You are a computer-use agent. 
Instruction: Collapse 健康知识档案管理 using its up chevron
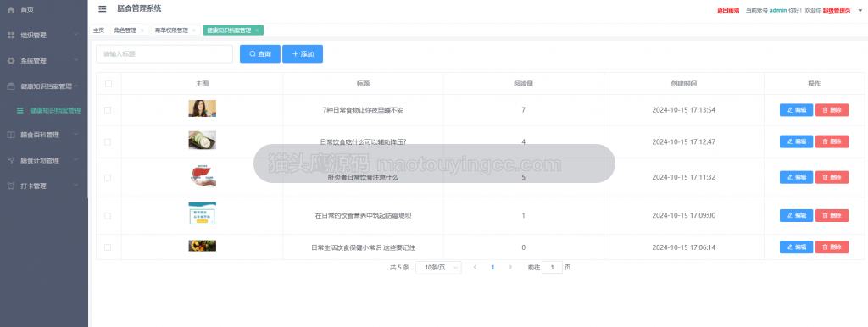tap(76, 86)
